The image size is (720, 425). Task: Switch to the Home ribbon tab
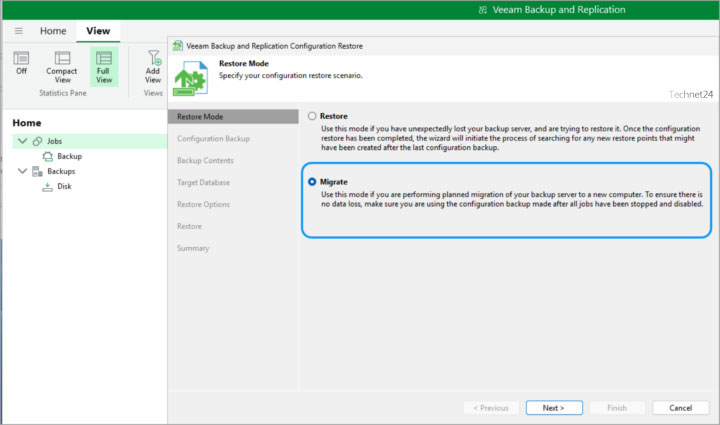pos(53,31)
